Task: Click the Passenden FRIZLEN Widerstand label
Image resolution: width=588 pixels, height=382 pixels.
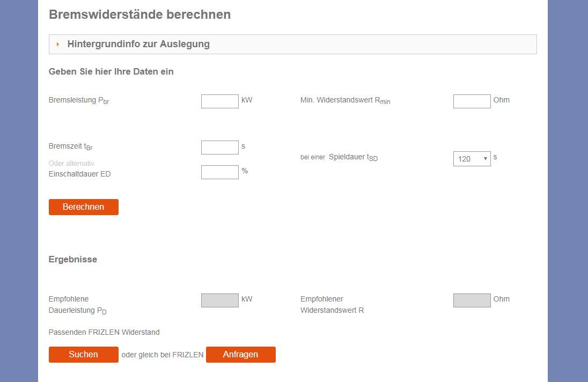Action: point(104,332)
